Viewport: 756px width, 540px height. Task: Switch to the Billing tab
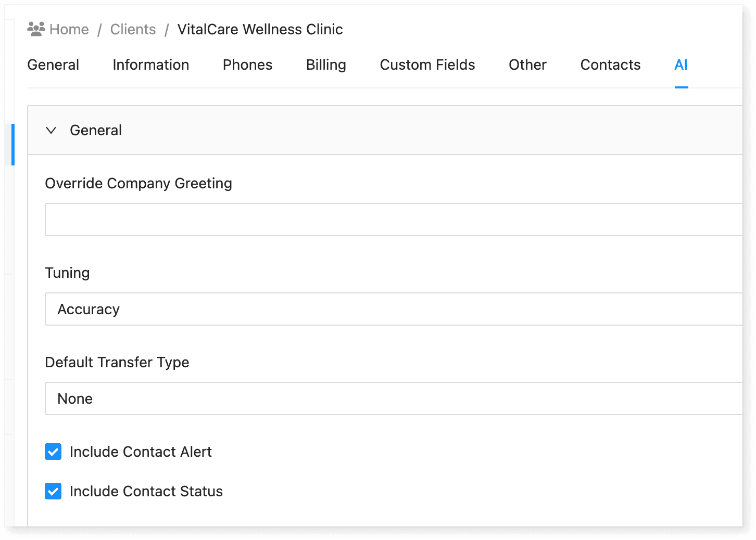click(326, 65)
